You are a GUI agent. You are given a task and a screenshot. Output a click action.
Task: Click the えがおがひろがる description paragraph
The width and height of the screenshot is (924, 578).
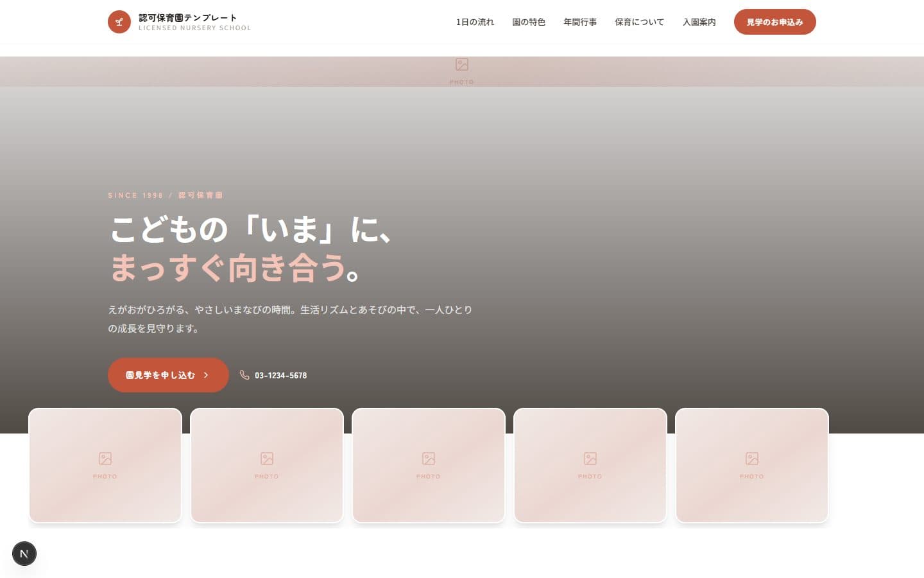(290, 319)
